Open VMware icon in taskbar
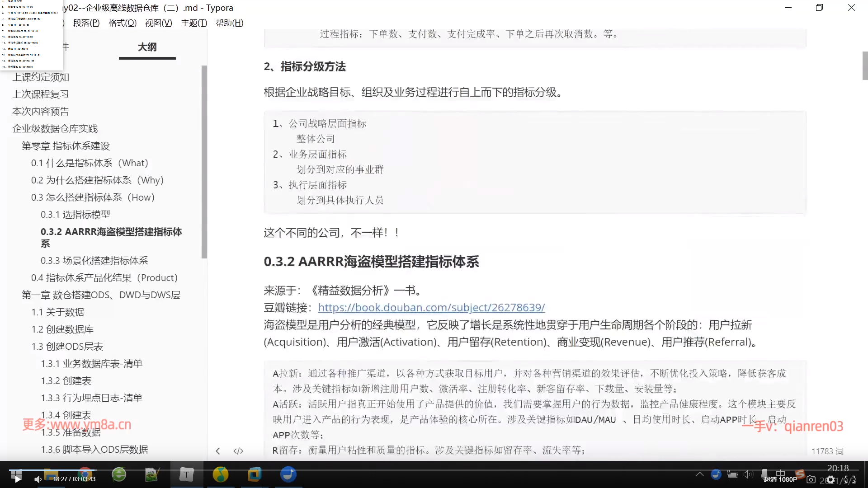This screenshot has width=868, height=488. tap(254, 474)
